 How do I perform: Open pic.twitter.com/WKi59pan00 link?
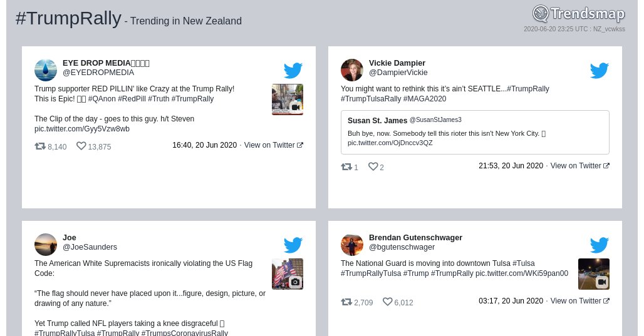point(522,273)
